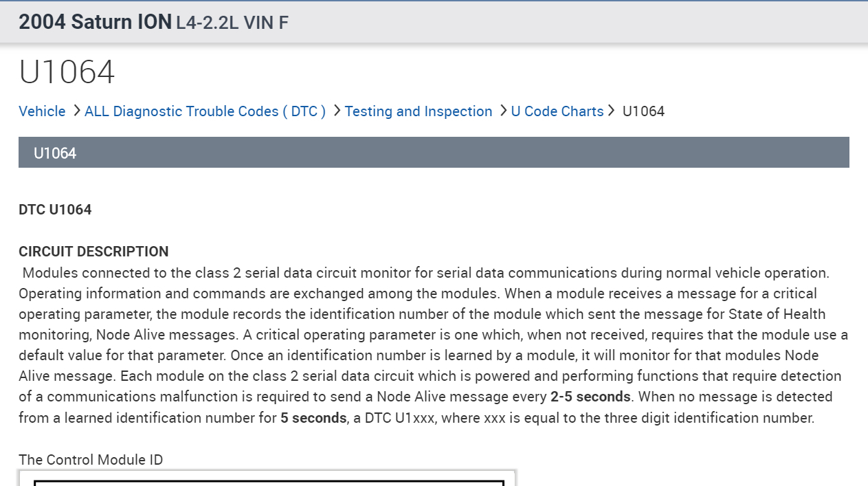Go to Testing and Inspection breadcrumb
Viewport: 868px width, 486px height.
coord(418,111)
